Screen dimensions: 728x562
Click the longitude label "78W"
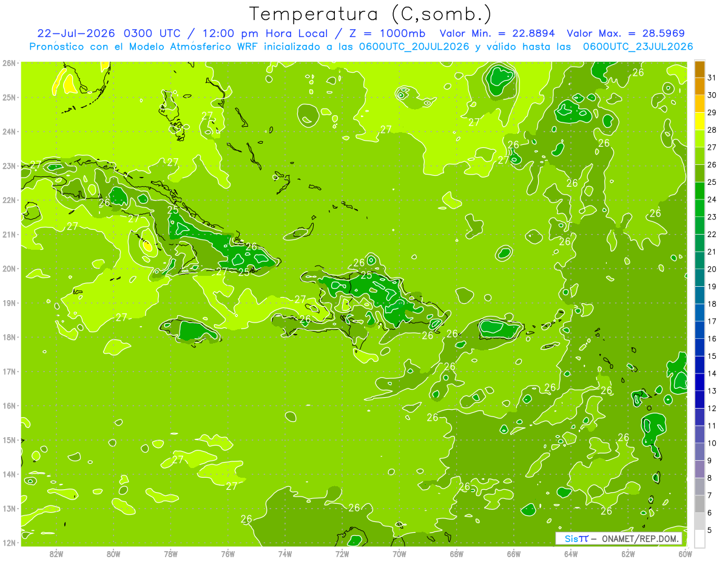click(x=170, y=554)
